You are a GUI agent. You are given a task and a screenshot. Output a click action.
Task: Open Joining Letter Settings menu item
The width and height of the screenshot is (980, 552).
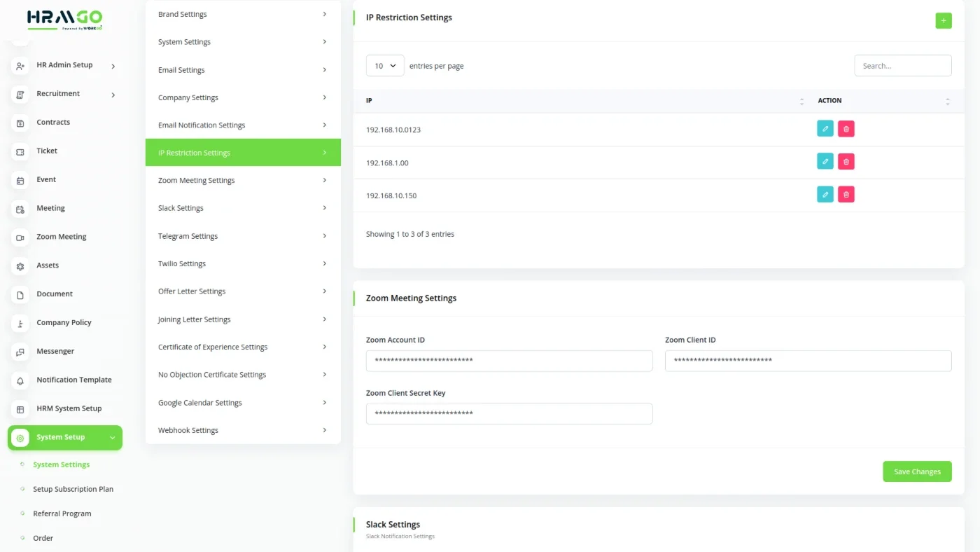click(243, 319)
